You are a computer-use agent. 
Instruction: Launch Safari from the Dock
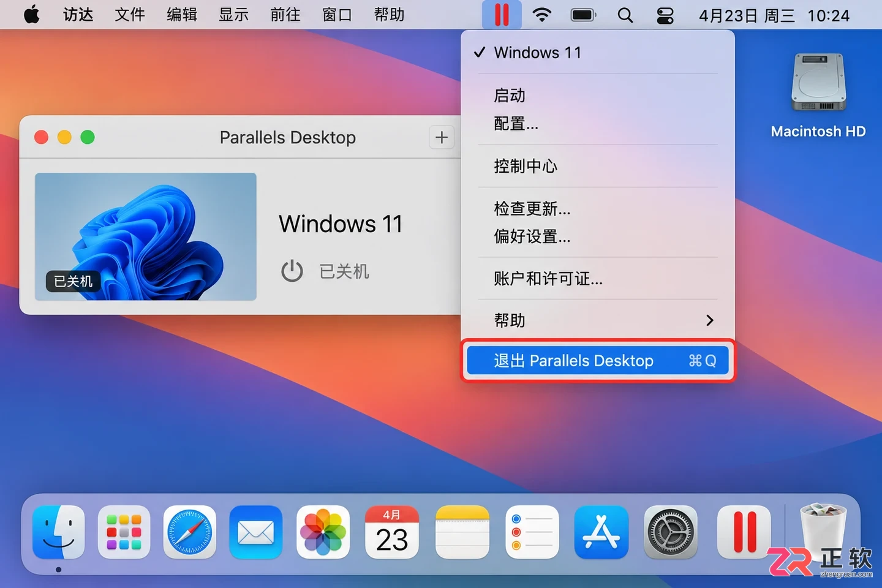[190, 532]
